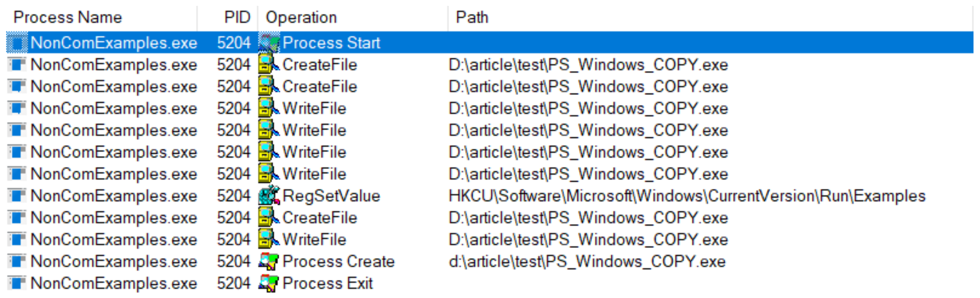Click the process icon in the Process Exit row

[x=17, y=284]
